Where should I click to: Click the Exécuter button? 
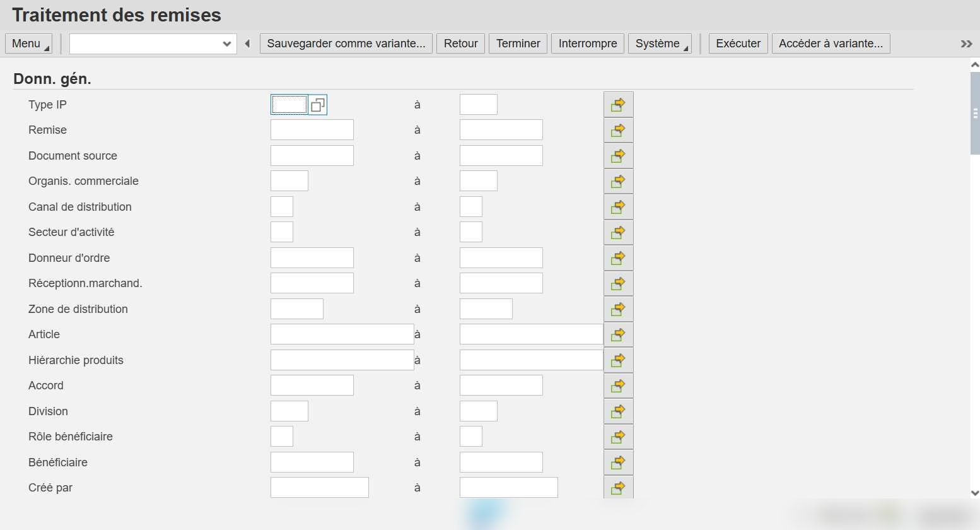coord(738,44)
